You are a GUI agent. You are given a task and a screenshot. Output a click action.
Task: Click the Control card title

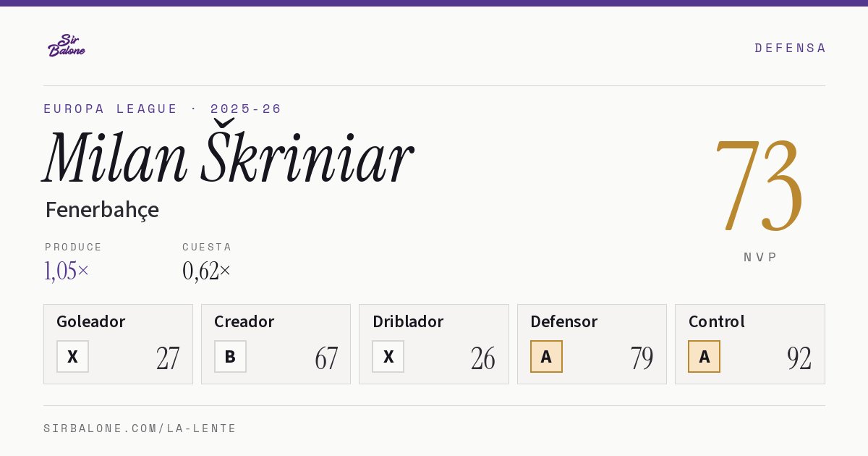[x=717, y=321]
